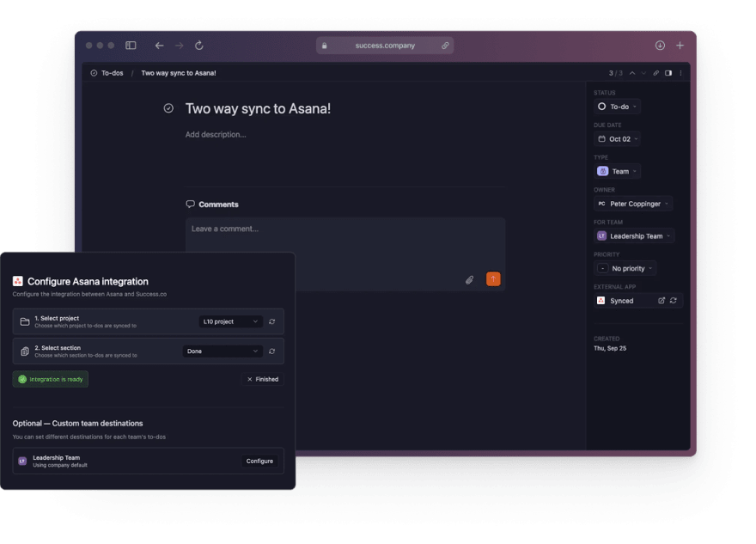The image size is (756, 544).
Task: Click the Thu, Sep 25 created date
Action: coord(610,348)
